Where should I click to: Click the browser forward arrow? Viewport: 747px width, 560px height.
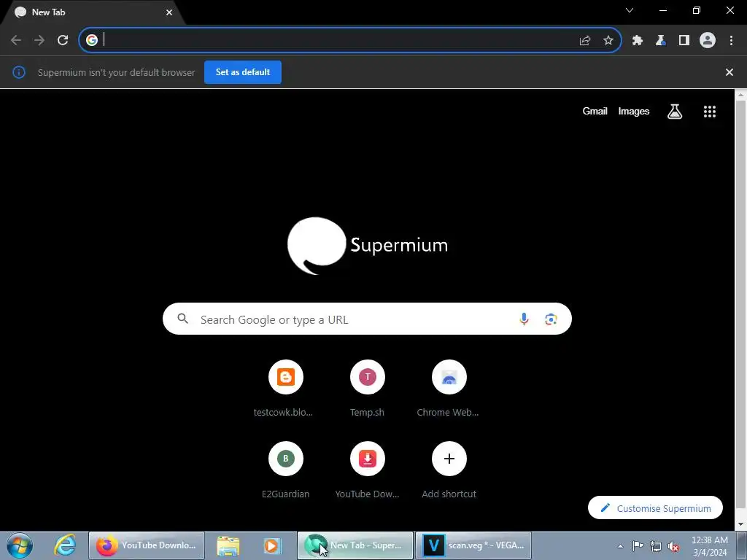pyautogui.click(x=39, y=40)
